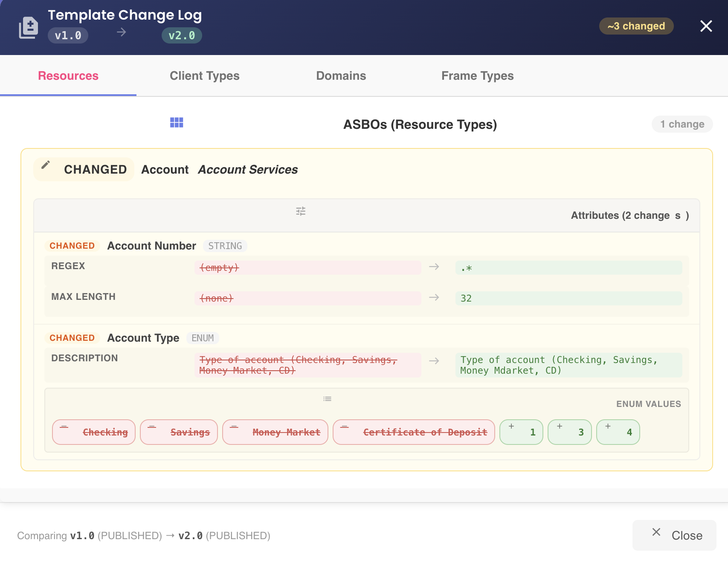Click the v2.0 version pill in header
This screenshot has width=728, height=572.
(182, 35)
